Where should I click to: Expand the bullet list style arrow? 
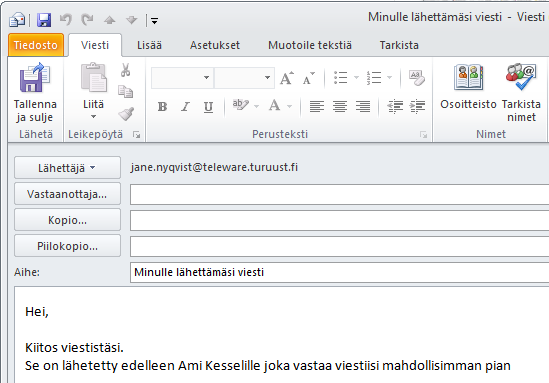(x=356, y=78)
